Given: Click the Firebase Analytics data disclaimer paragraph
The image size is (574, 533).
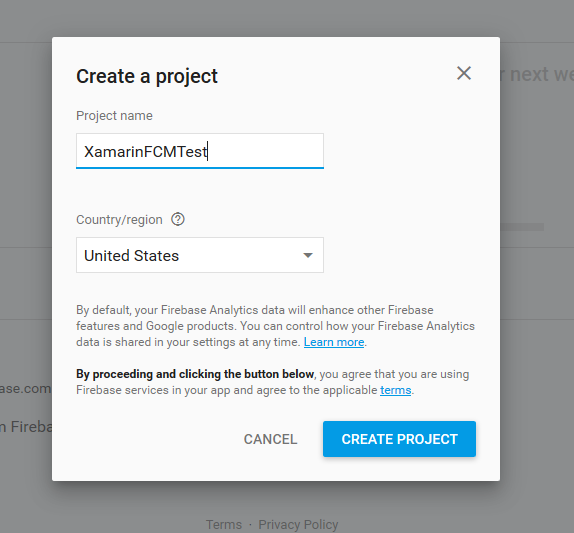Looking at the screenshot, I should pos(275,326).
